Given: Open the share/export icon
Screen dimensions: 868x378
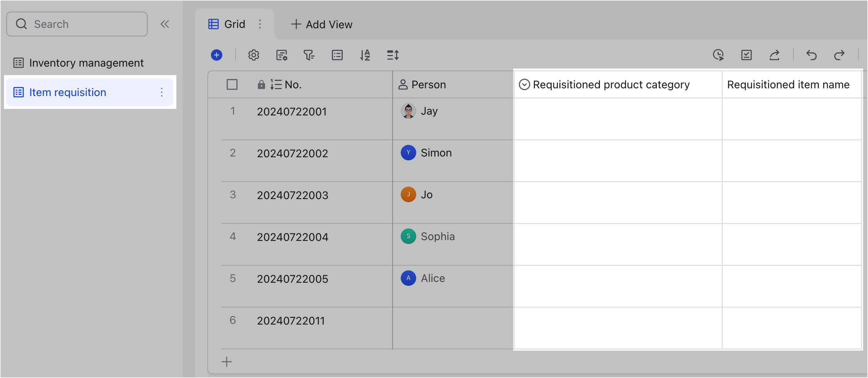Looking at the screenshot, I should click(x=774, y=55).
